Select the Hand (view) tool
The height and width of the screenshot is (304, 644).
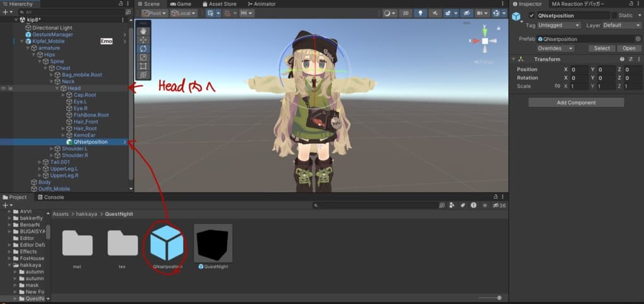(143, 31)
